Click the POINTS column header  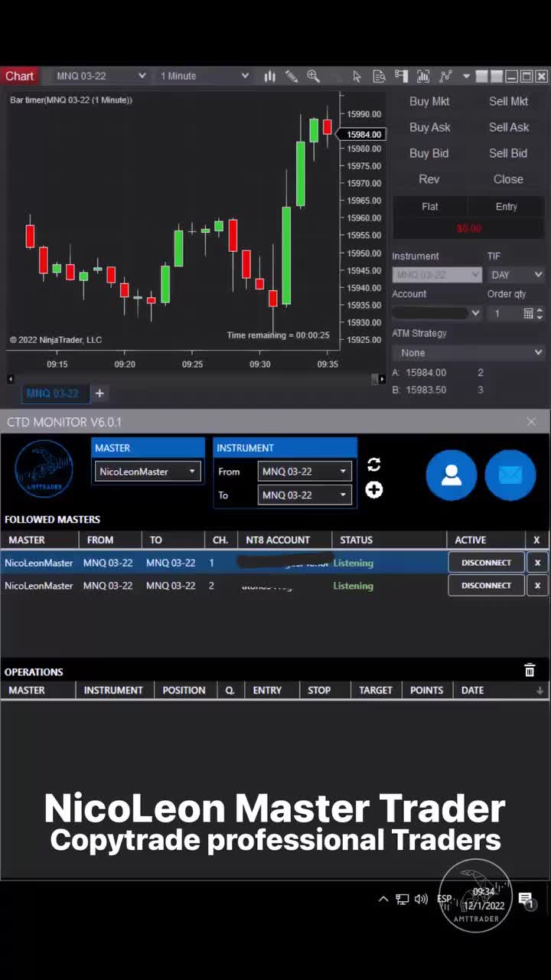pyautogui.click(x=426, y=690)
